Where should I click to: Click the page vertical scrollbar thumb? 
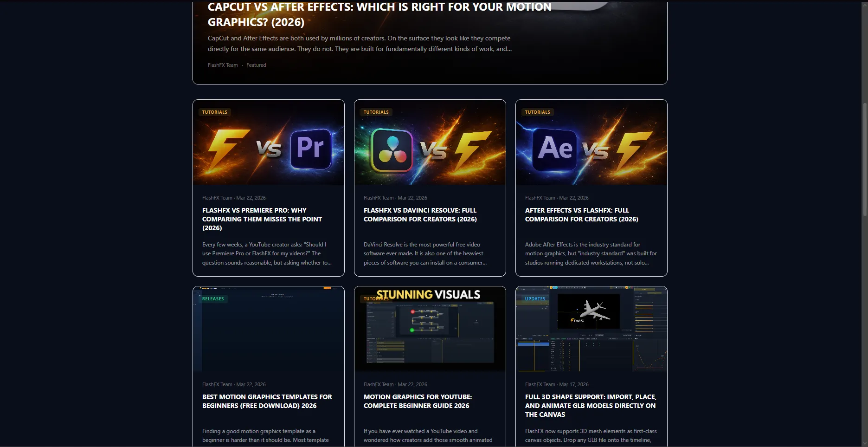coord(865,159)
